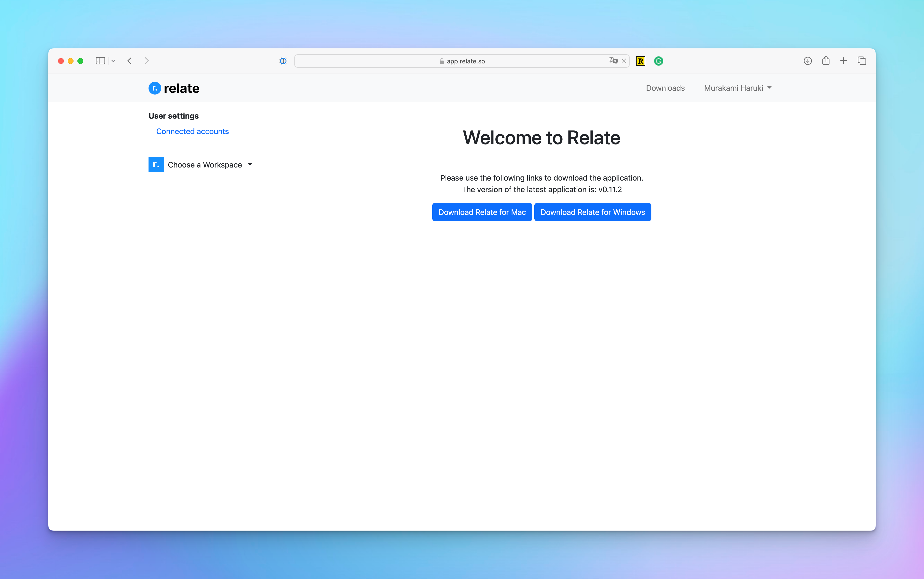Show Safari downloads icon

807,61
